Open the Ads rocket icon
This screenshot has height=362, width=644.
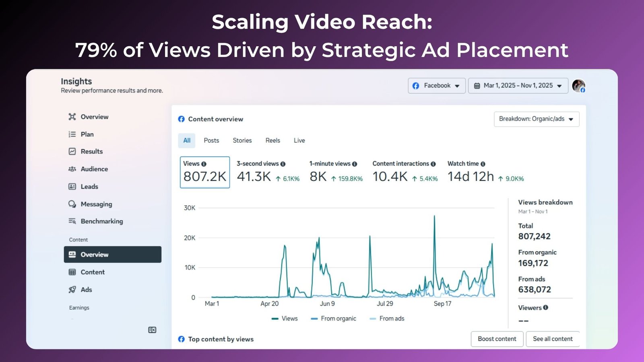(x=72, y=290)
